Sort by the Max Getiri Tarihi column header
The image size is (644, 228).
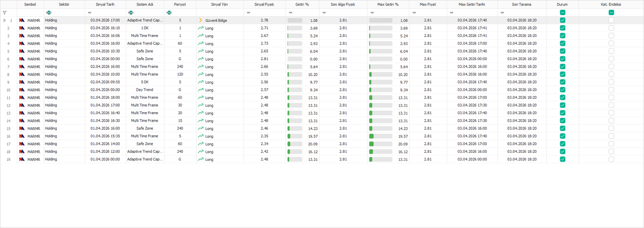pyautogui.click(x=472, y=4)
